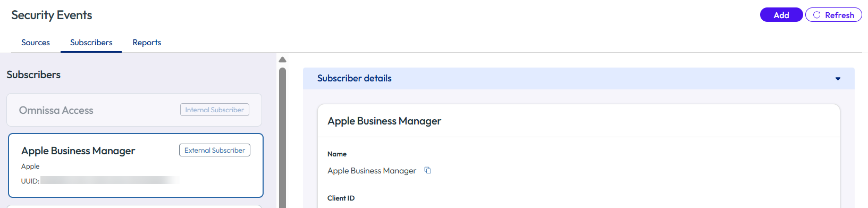Viewport: 868px width, 208px height.
Task: Collapse the Subscriber details section
Action: pos(838,79)
